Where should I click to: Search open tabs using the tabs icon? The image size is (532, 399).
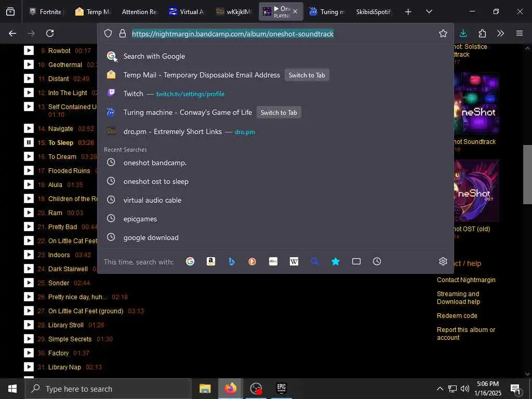356,262
